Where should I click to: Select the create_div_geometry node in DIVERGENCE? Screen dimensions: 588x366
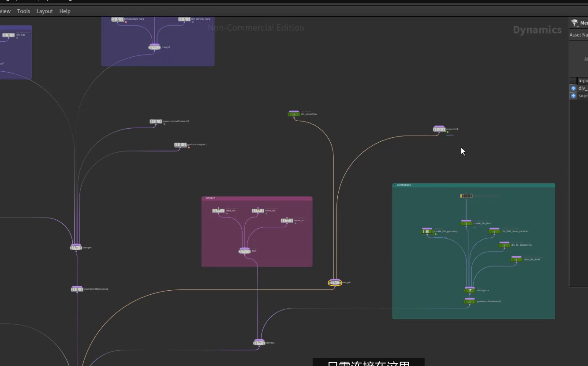427,231
